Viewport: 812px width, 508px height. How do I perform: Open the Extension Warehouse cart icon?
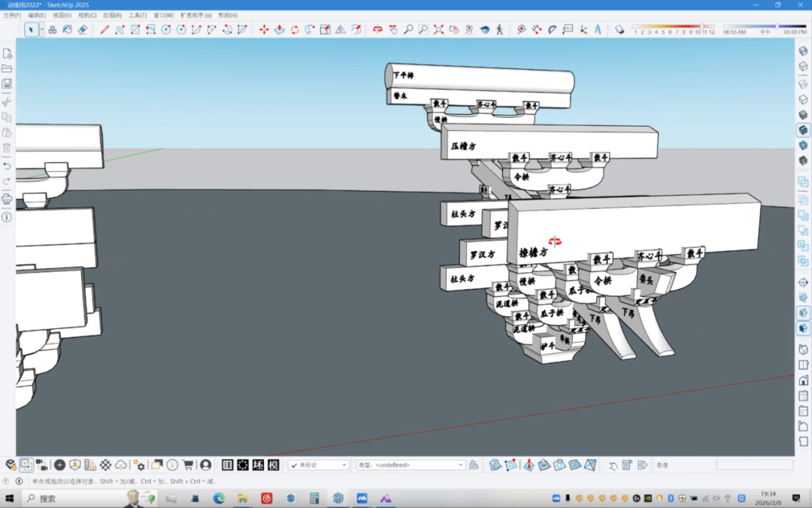(188, 465)
